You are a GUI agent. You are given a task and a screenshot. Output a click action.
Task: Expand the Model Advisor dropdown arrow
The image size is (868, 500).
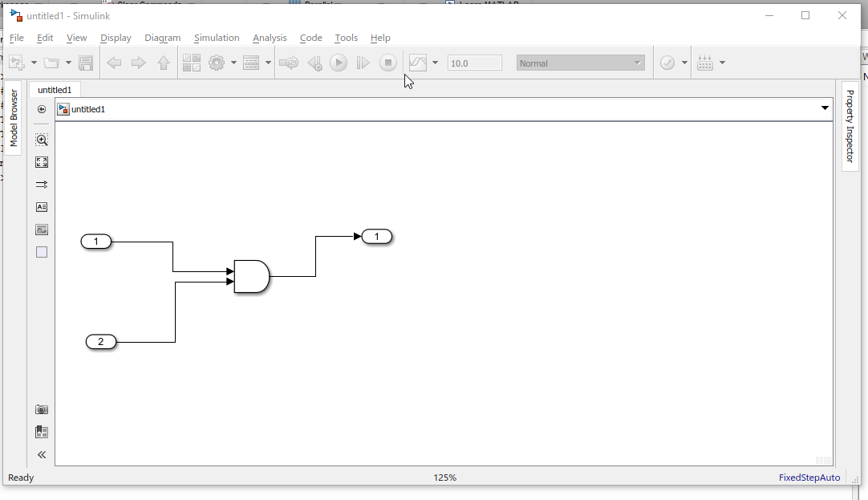coord(685,63)
